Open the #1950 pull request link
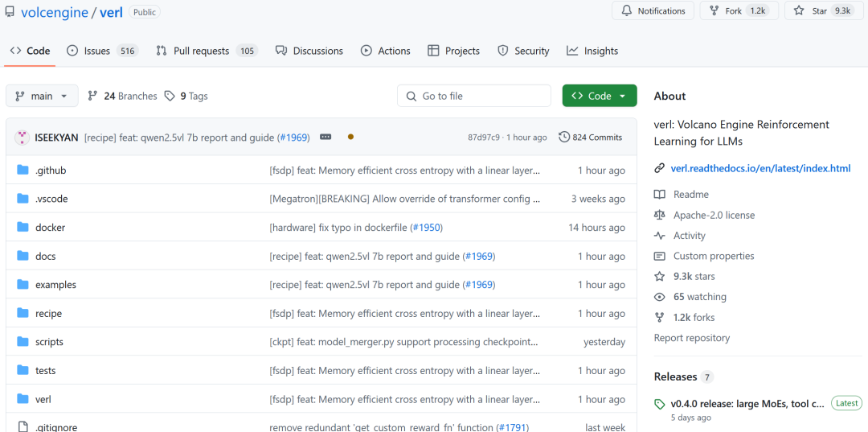868x432 pixels. (x=428, y=228)
